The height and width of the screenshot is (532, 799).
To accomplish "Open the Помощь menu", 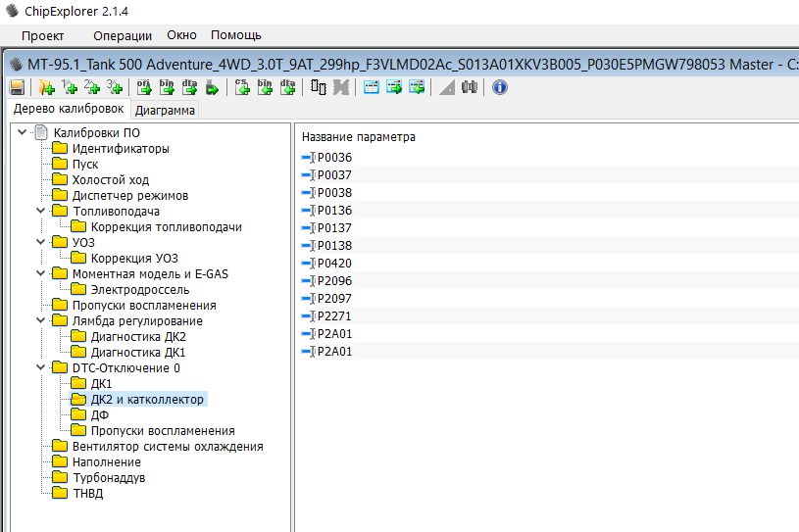I will [x=235, y=35].
